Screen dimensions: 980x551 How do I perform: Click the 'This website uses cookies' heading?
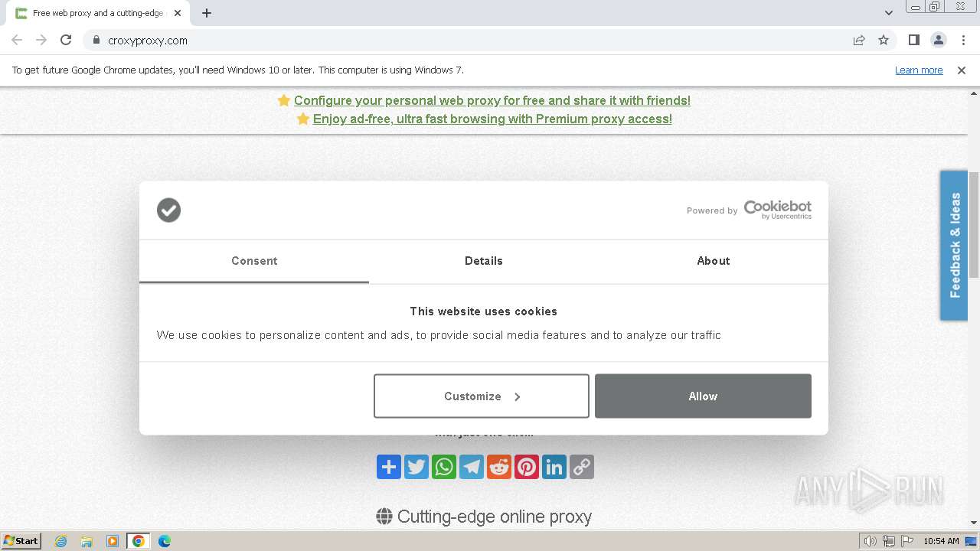483,311
